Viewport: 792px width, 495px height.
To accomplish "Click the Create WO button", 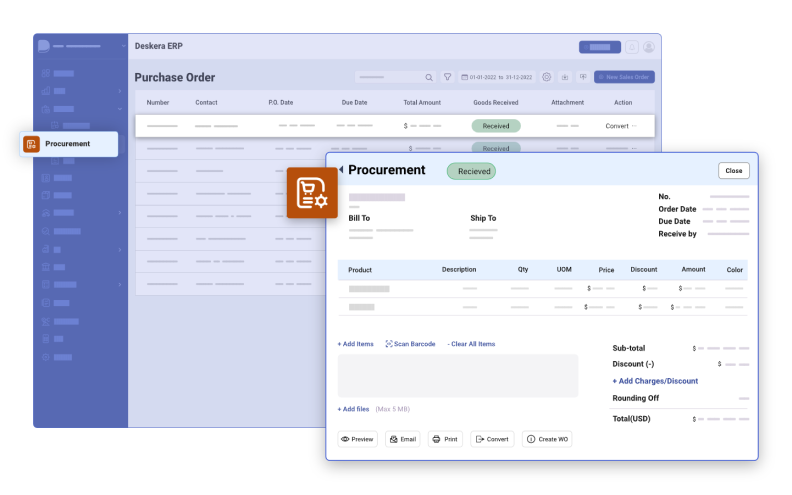I will pos(546,439).
